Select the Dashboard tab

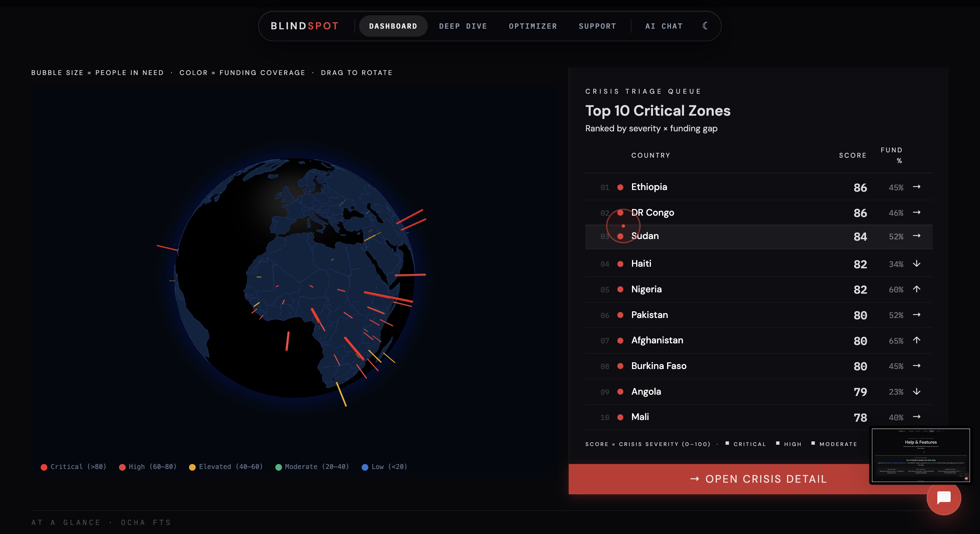pos(393,26)
